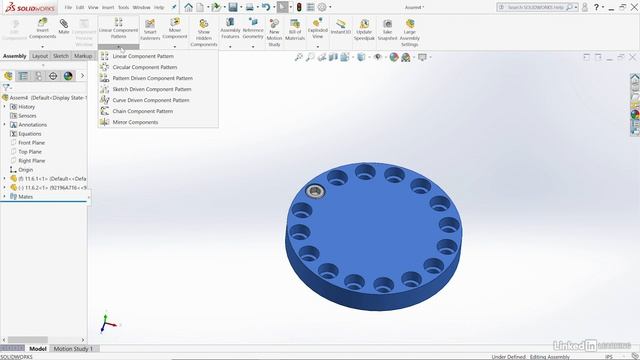Click the Print icon

coord(249,7)
